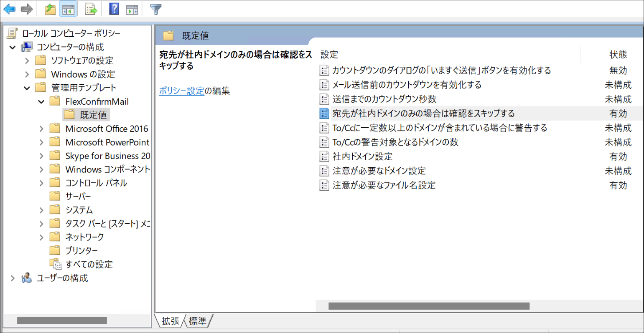Click the policy icon beside 社内ドメイン設定
This screenshot has height=333, width=644.
tap(324, 156)
